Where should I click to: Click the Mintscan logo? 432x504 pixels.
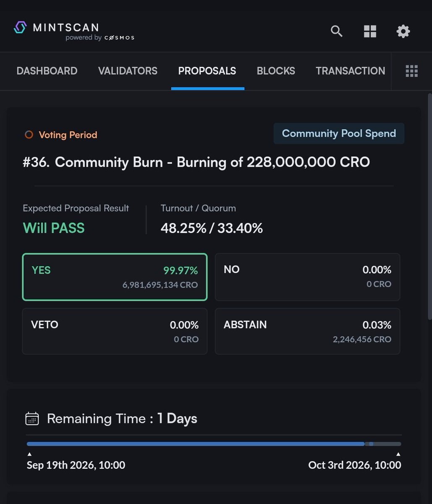56,28
